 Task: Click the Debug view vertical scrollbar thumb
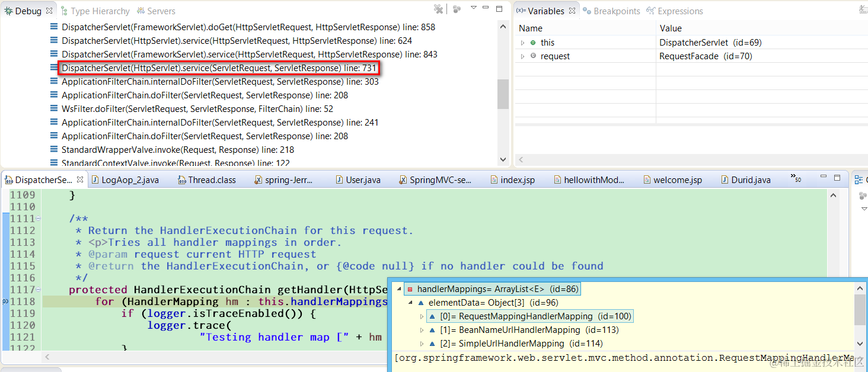pos(503,94)
